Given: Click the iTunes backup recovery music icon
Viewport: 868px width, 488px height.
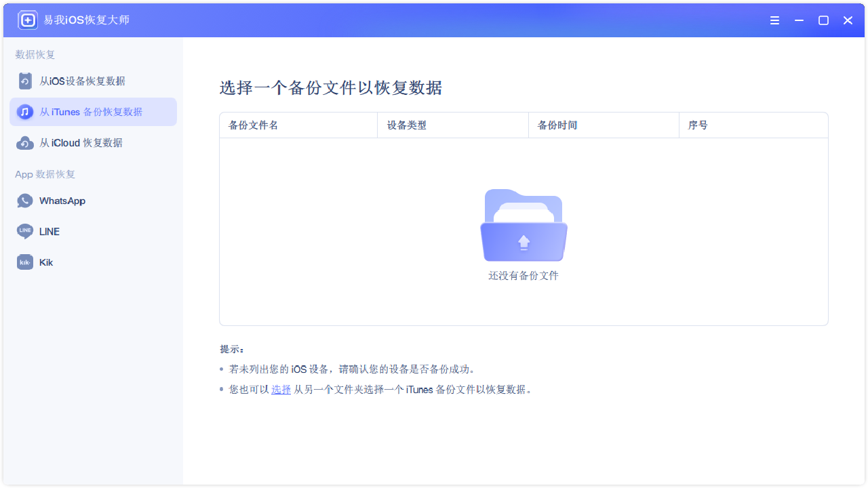Looking at the screenshot, I should point(25,112).
